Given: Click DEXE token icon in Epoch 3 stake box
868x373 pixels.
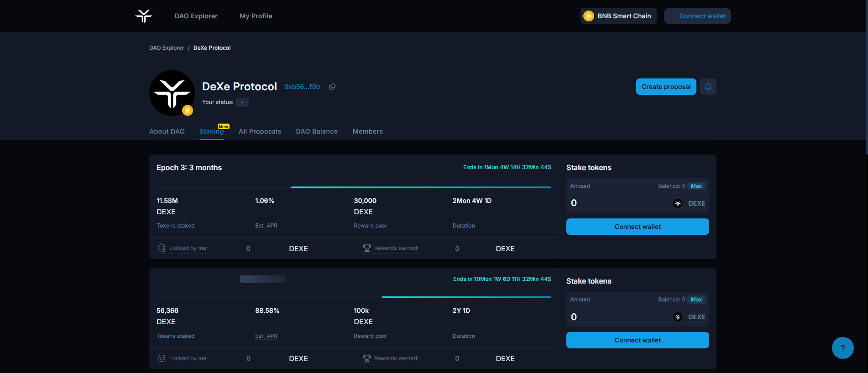Looking at the screenshot, I should coord(678,203).
